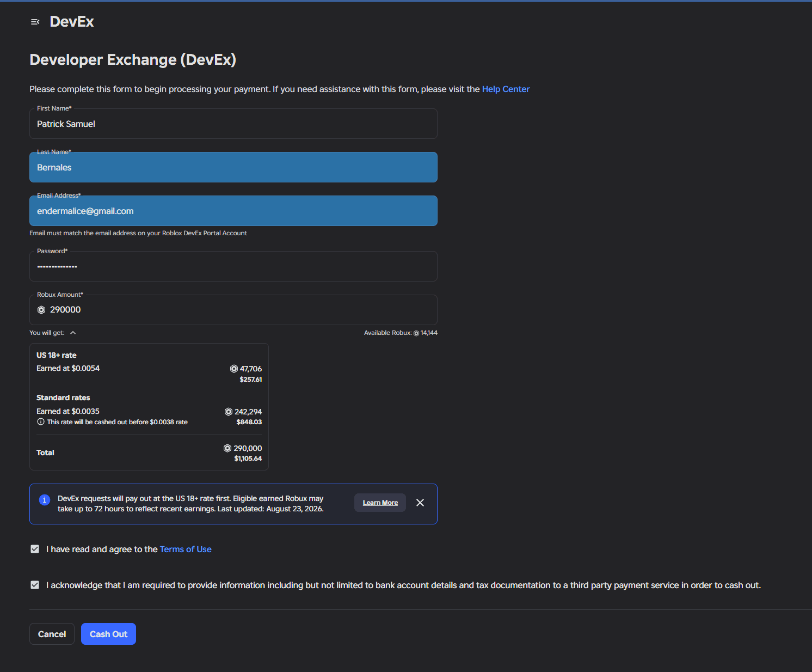The width and height of the screenshot is (812, 672).
Task: Focus the Password field
Action: click(233, 266)
